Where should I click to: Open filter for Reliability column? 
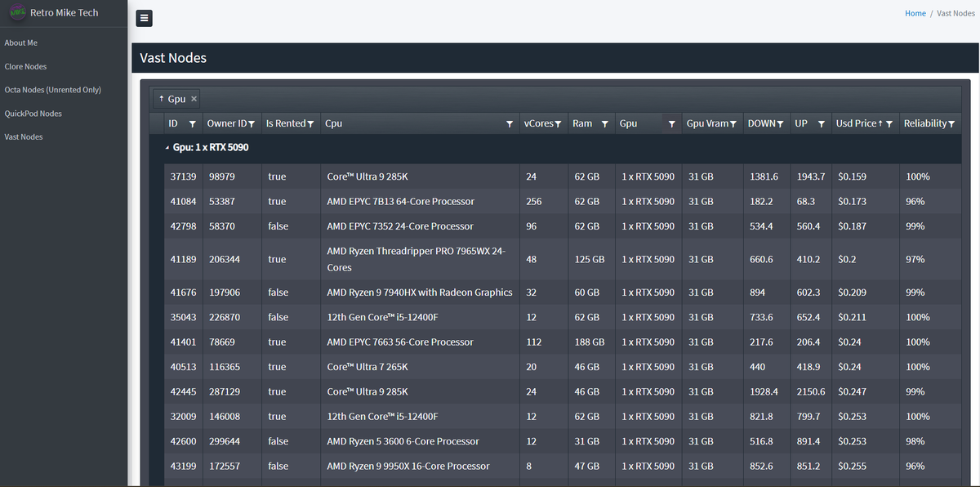[x=951, y=124]
